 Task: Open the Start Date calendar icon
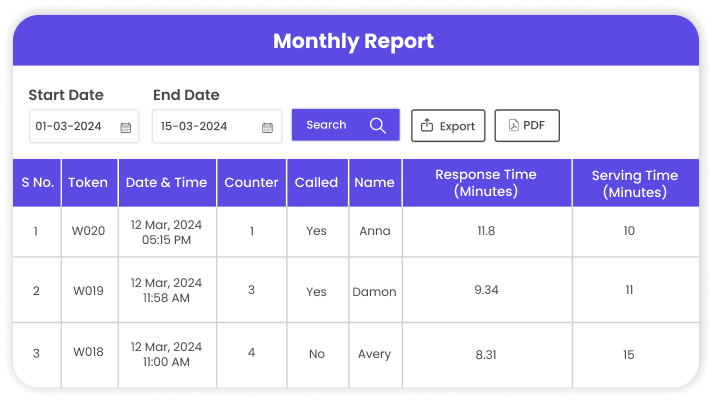pos(126,127)
